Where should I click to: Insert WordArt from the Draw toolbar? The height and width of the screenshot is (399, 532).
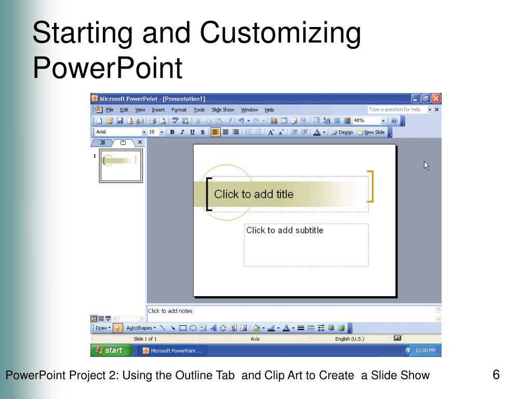[213, 328]
